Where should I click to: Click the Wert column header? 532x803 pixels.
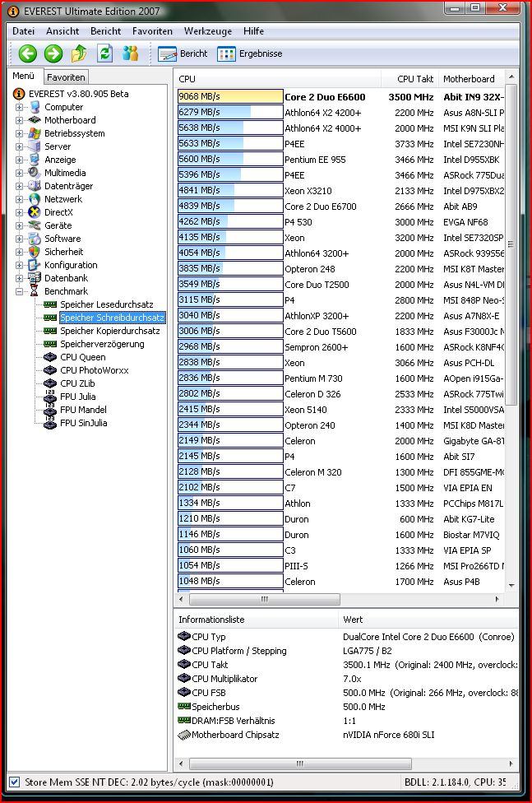click(428, 620)
